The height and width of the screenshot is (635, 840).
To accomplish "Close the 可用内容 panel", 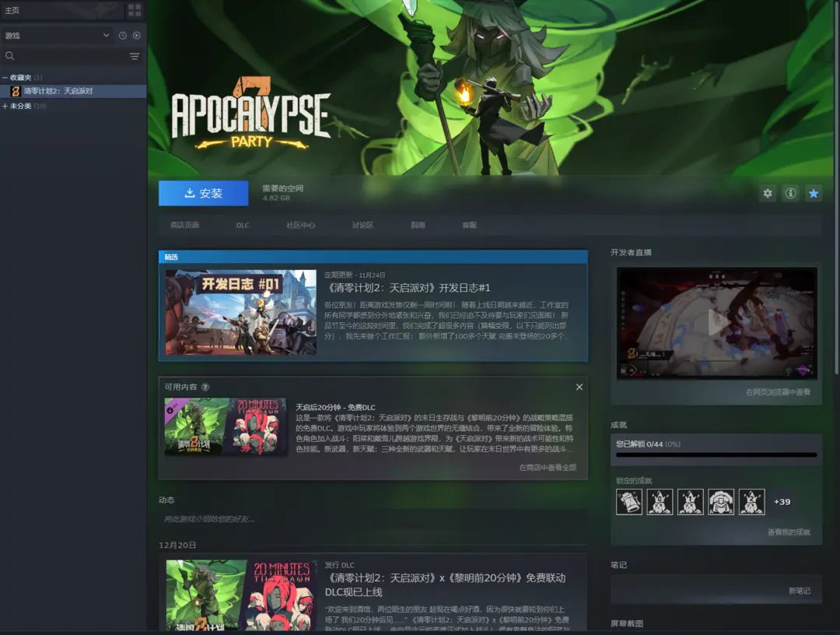I will point(579,387).
